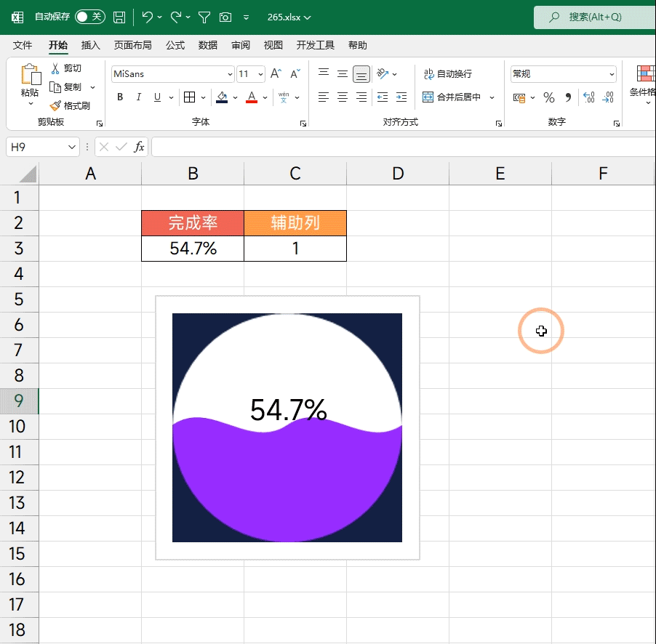Image resolution: width=656 pixels, height=644 pixels.
Task: Open the fill color palette dropdown
Action: [235, 97]
